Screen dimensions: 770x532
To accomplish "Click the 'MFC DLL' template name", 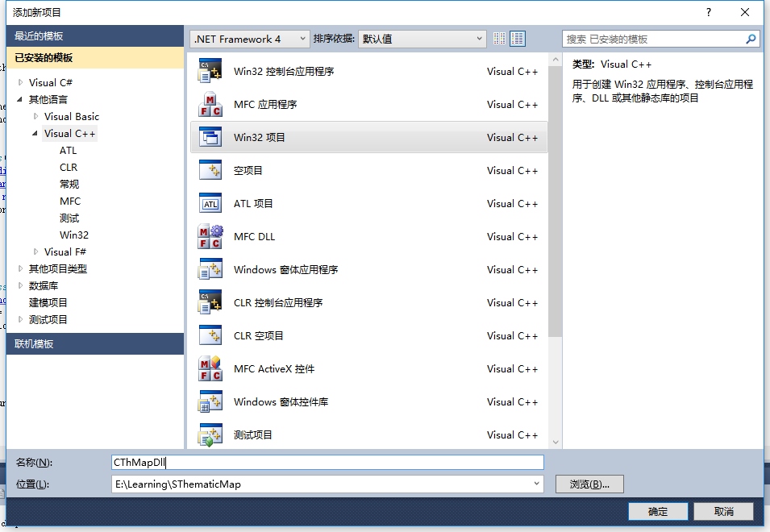I will [254, 236].
